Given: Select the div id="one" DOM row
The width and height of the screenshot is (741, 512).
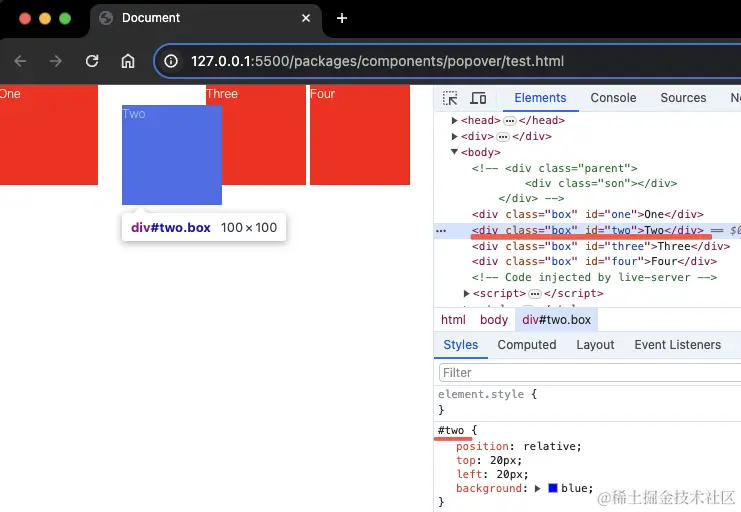Looking at the screenshot, I should (587, 215).
